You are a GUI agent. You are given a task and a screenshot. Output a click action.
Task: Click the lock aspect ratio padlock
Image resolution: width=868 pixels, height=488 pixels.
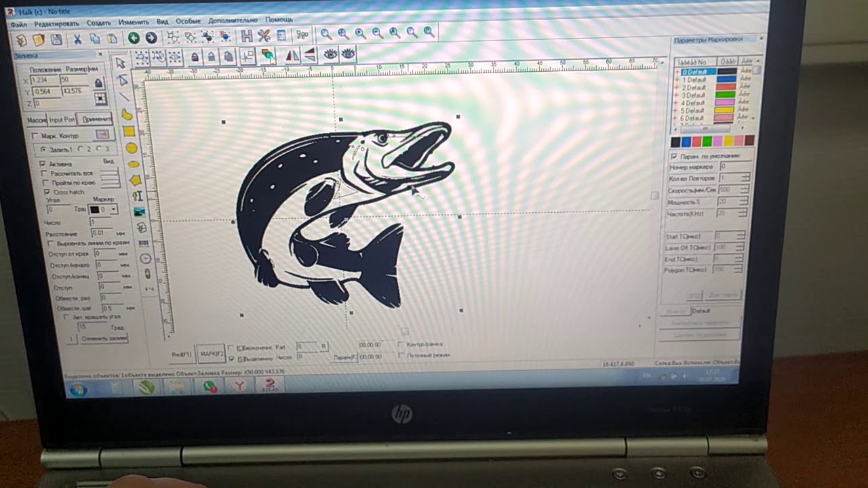(98, 83)
